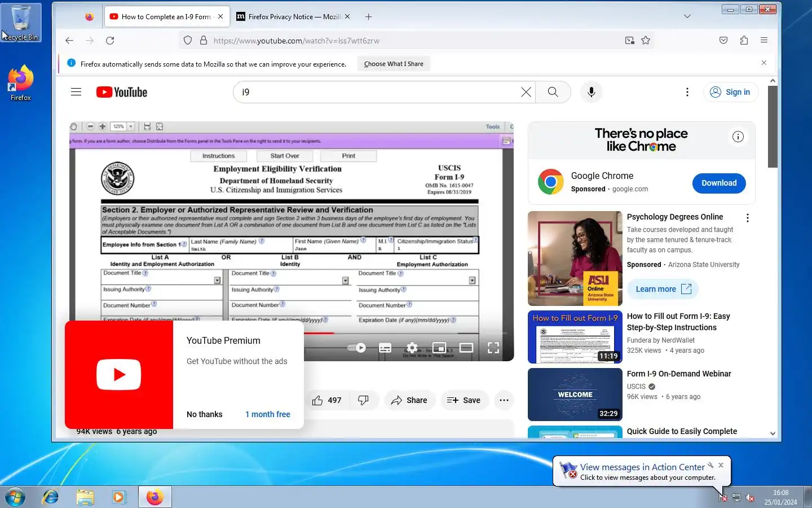
Task: Switch to miniplayer mode
Action: coord(439,348)
